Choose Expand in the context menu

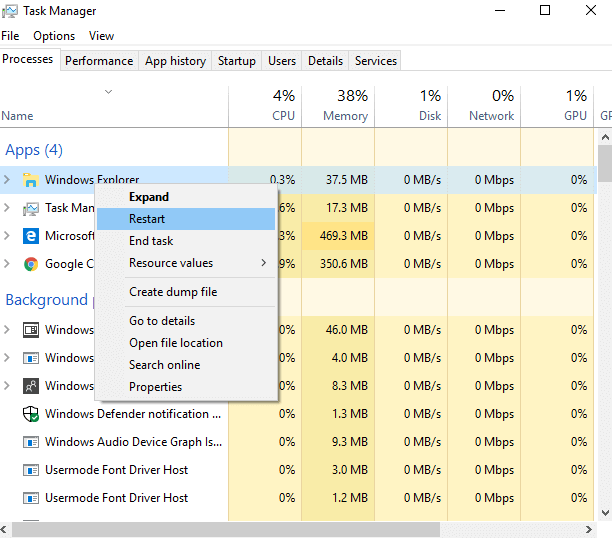(186, 197)
